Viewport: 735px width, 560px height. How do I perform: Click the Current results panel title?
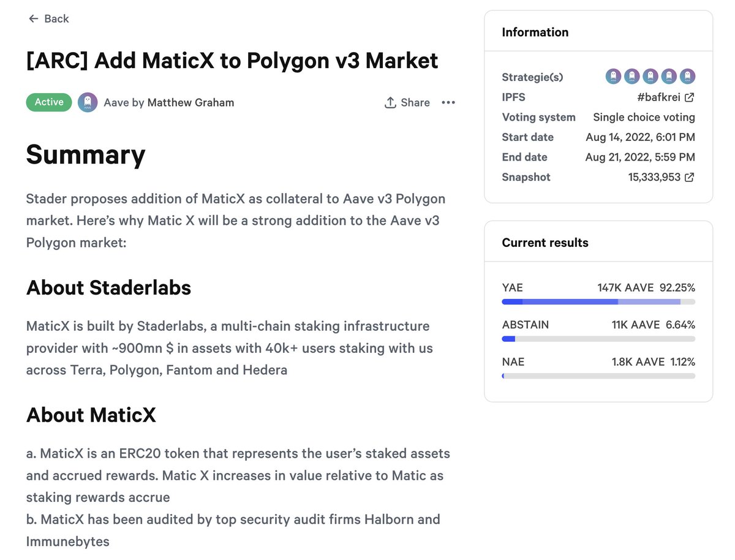point(545,243)
